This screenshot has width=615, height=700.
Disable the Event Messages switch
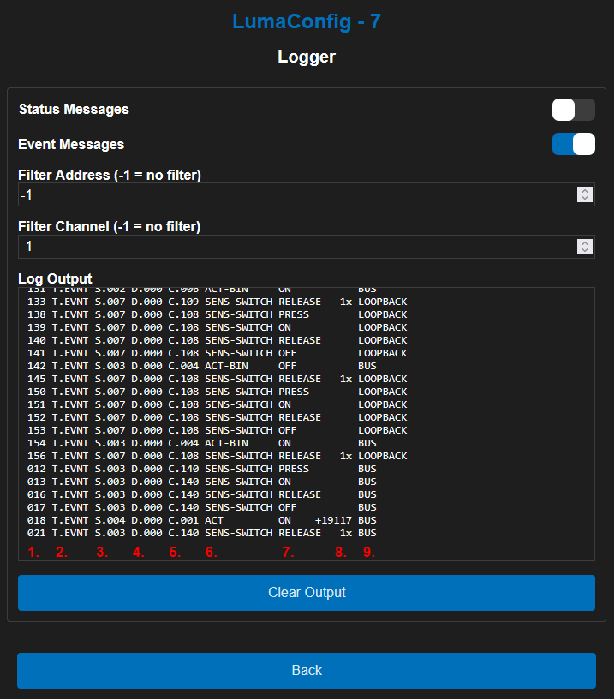pyautogui.click(x=574, y=144)
